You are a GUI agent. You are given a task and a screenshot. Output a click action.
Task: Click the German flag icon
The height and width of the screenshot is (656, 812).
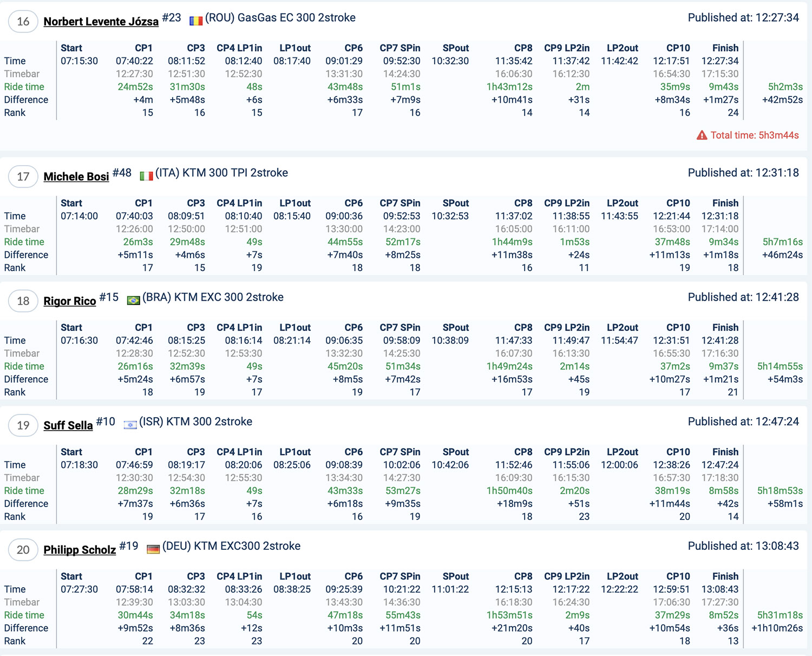[153, 549]
